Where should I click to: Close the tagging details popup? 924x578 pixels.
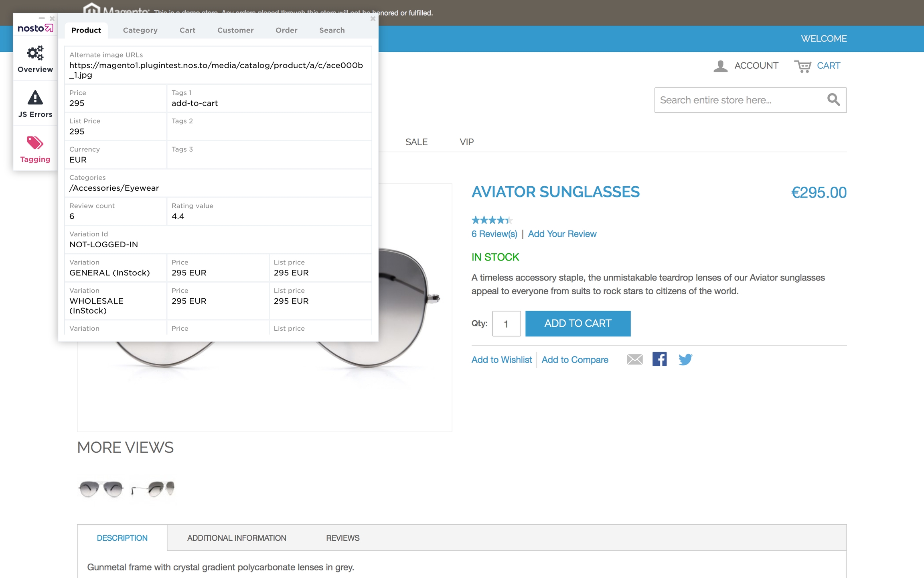point(373,18)
